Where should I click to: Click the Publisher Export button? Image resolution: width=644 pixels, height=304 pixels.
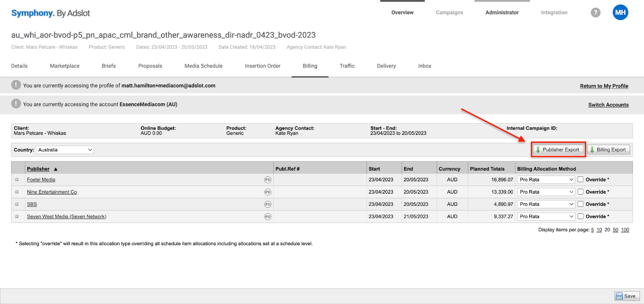[x=558, y=150]
